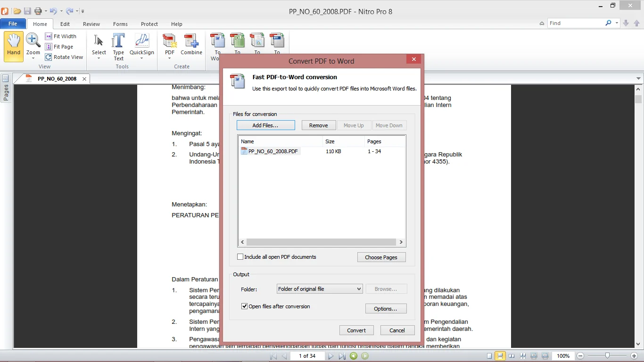The image size is (644, 362).
Task: Close the PP_NO_60_2008 document tab
Action: point(84,79)
